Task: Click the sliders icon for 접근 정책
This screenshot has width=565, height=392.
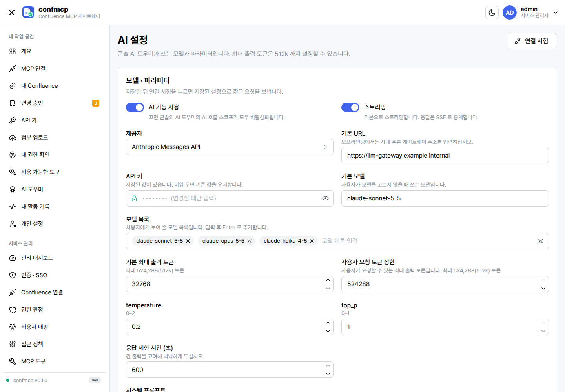Action: (x=13, y=344)
